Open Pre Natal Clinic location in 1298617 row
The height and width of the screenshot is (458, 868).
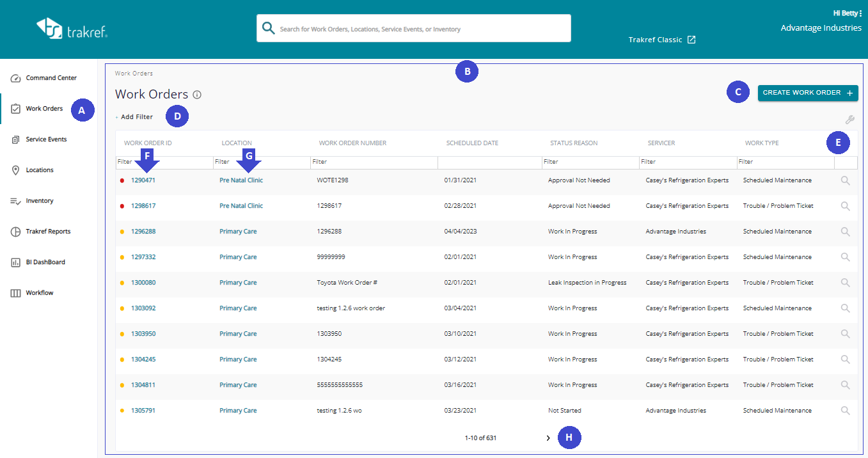(241, 206)
